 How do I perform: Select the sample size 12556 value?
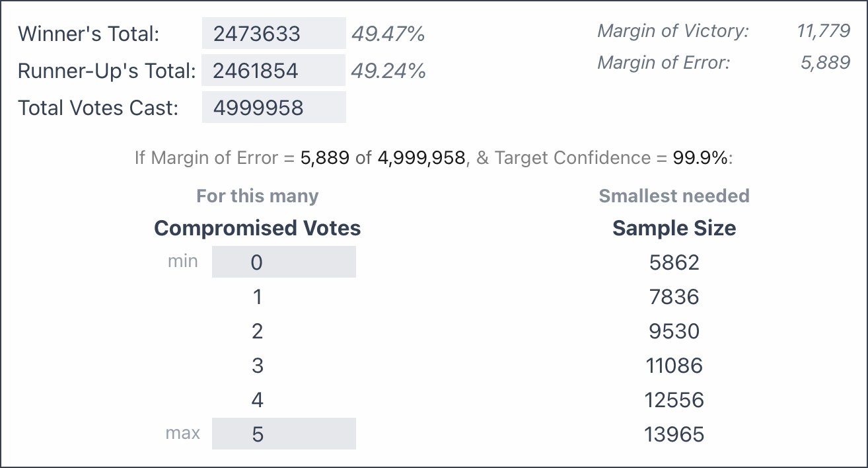[x=674, y=400]
